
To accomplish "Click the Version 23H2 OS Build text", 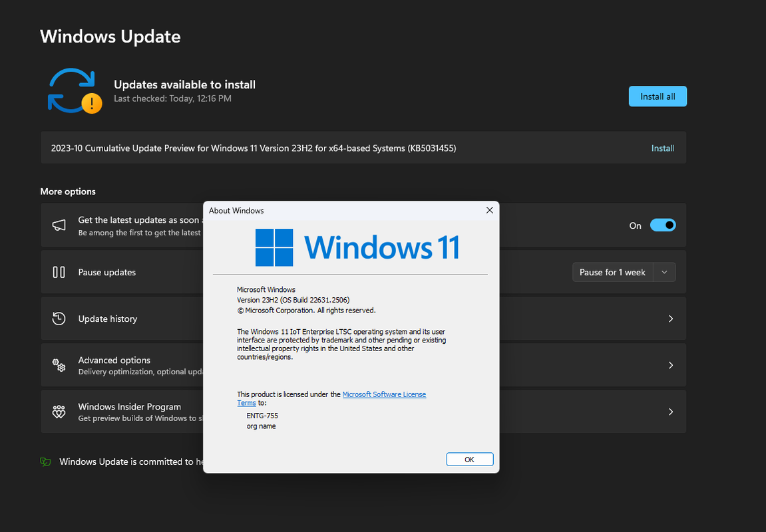I will 293,300.
